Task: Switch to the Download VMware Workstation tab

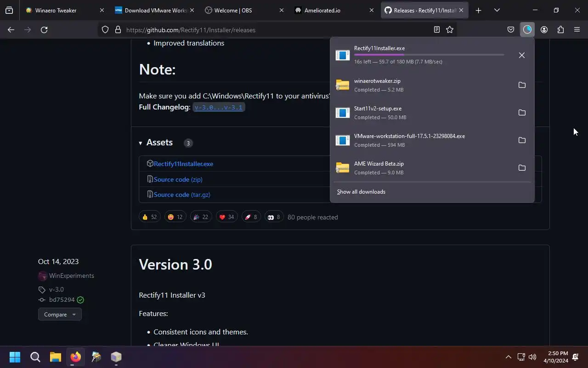Action: [x=153, y=10]
